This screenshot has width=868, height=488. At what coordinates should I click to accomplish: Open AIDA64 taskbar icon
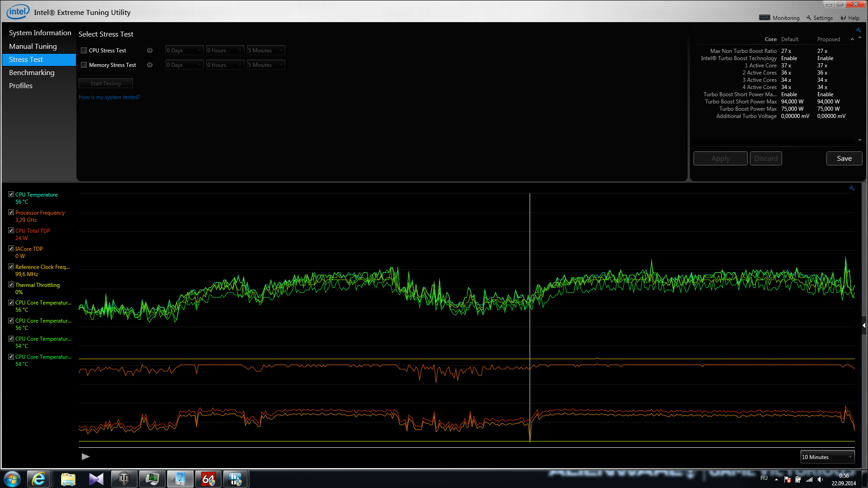point(208,479)
